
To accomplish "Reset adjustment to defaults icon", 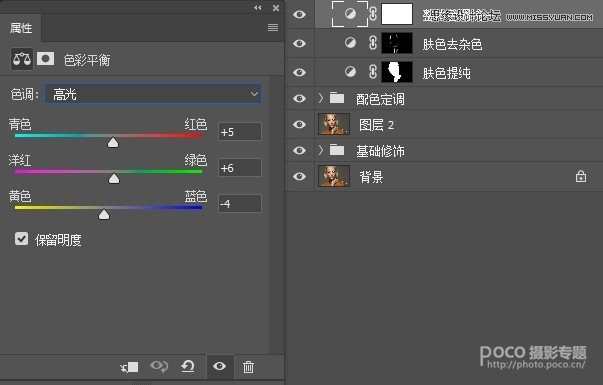I will 188,367.
